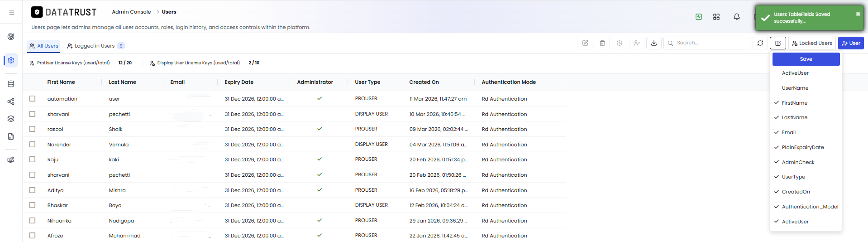Select checkbox for Aditya Mishra row

pos(32,190)
